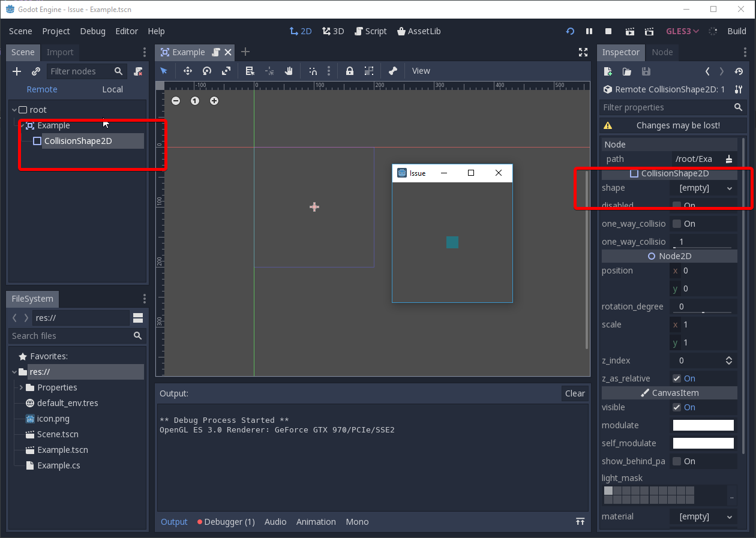Lock the selected node with padlock icon
Image resolution: width=756 pixels, height=538 pixels.
(x=350, y=71)
